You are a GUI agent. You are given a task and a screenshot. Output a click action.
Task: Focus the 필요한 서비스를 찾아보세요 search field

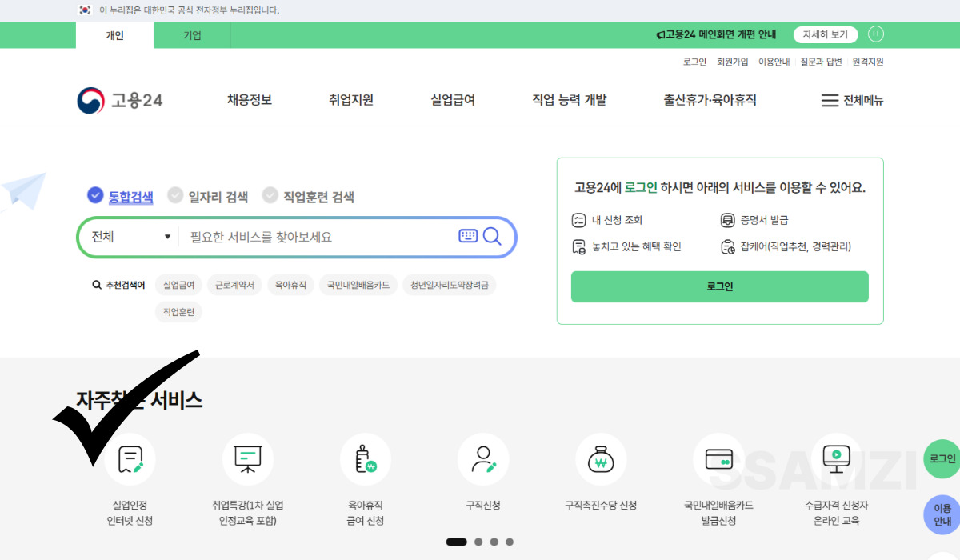[320, 237]
